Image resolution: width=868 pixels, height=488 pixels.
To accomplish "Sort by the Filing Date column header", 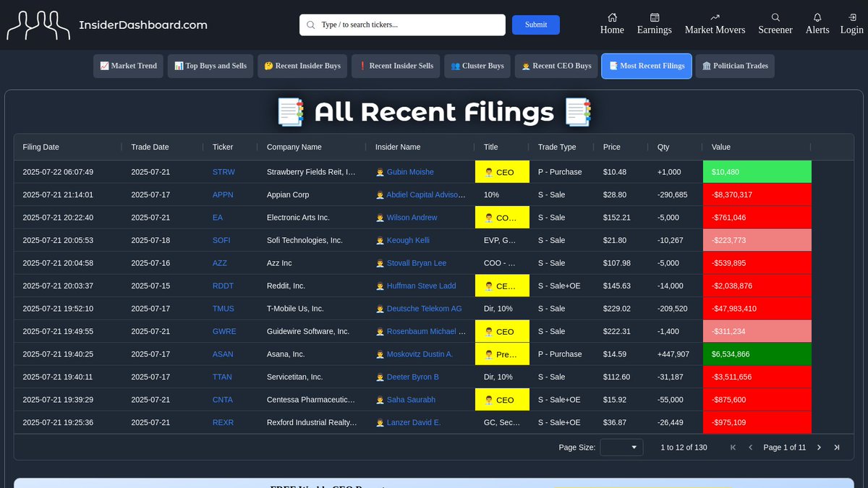I will click(41, 147).
